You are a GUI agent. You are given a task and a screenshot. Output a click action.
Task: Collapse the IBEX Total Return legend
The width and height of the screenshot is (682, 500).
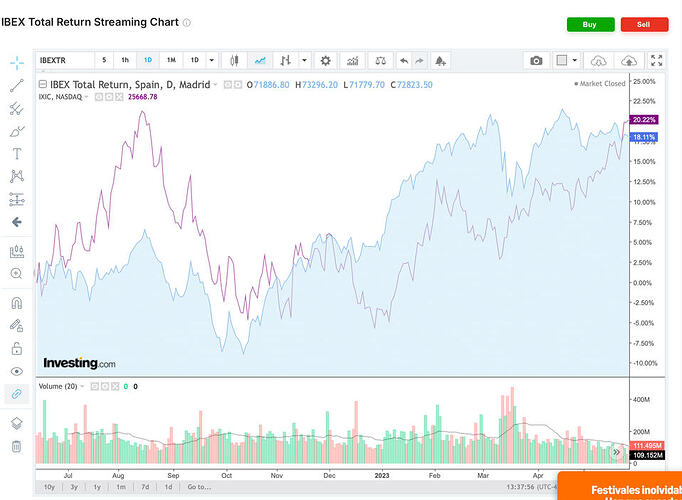click(x=43, y=84)
